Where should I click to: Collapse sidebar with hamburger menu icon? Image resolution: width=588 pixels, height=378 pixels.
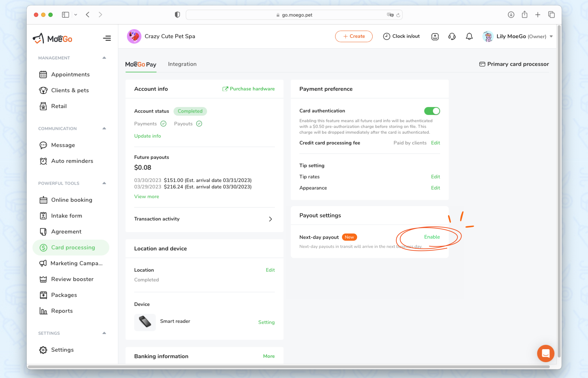(x=107, y=38)
